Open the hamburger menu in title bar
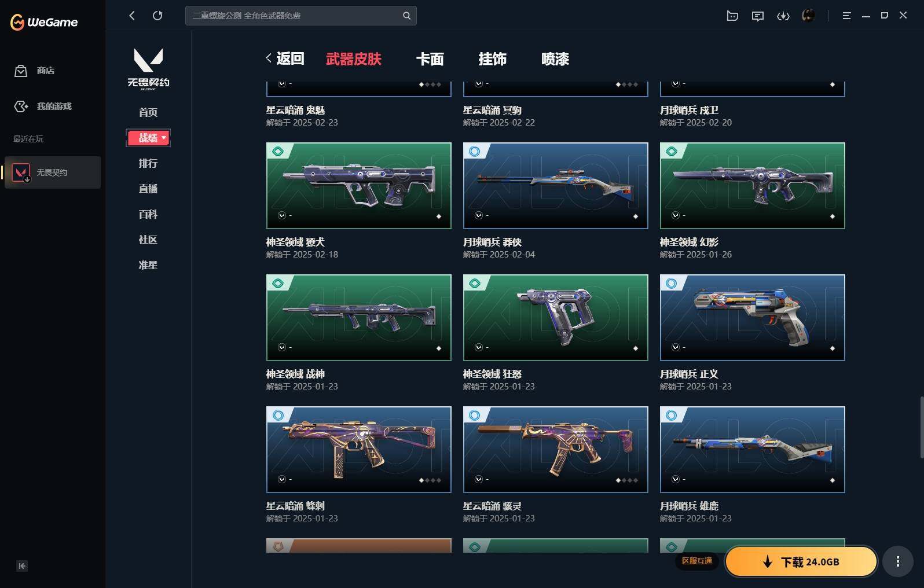Screen dimensions: 924x588 [x=846, y=16]
